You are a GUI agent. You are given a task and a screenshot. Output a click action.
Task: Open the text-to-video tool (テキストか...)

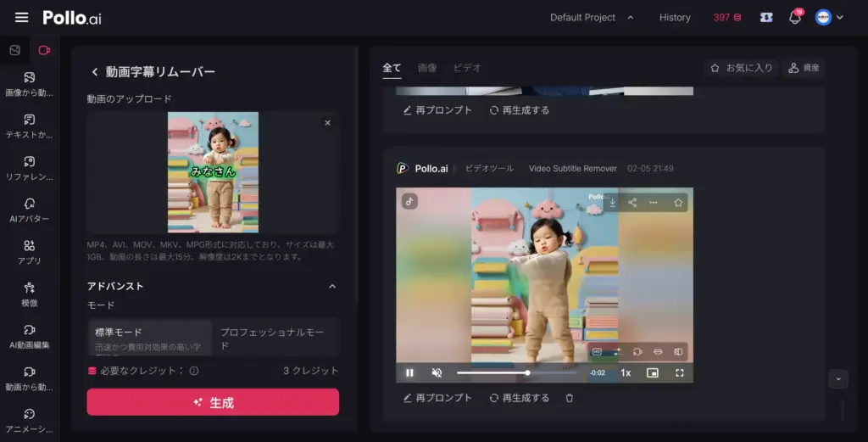30,126
